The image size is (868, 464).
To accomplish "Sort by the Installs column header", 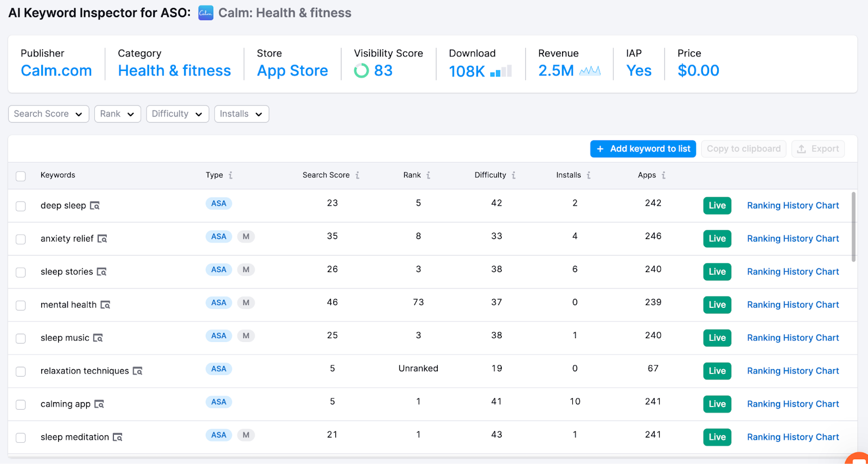I will coord(569,175).
